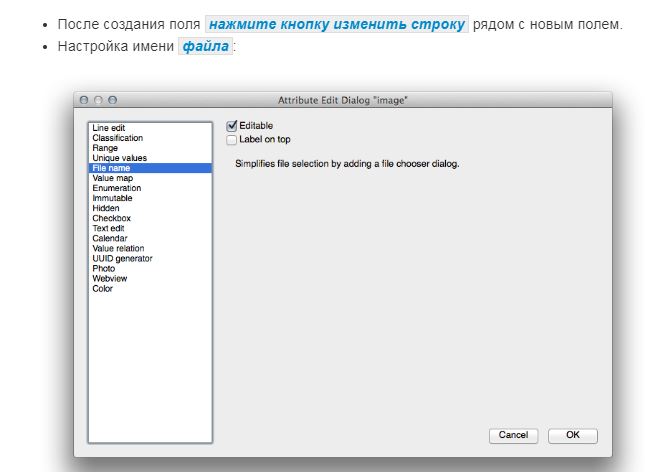Pick Webview widget type
Screen dimensions: 645x472
point(150,279)
